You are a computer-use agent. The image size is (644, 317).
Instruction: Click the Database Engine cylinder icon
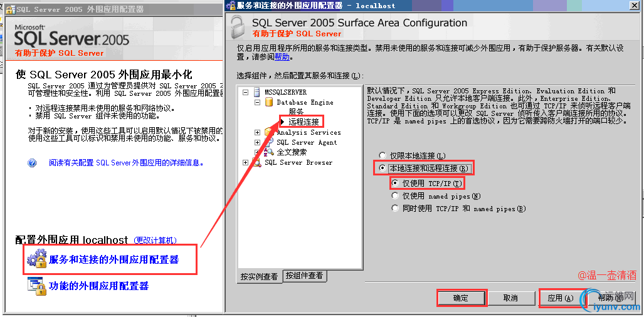(269, 102)
